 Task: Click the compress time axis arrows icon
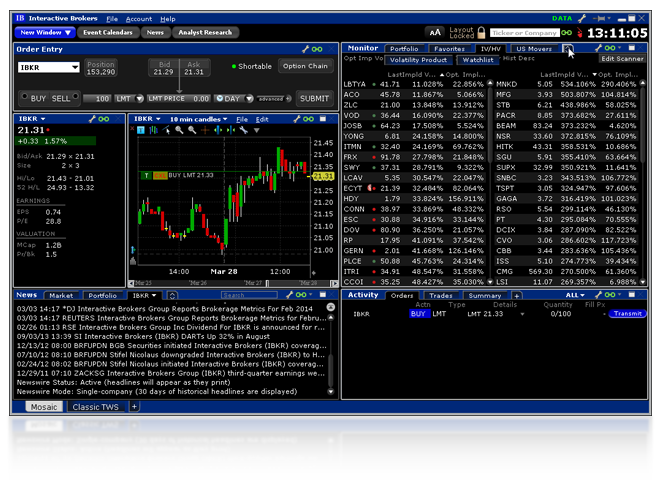[231, 130]
